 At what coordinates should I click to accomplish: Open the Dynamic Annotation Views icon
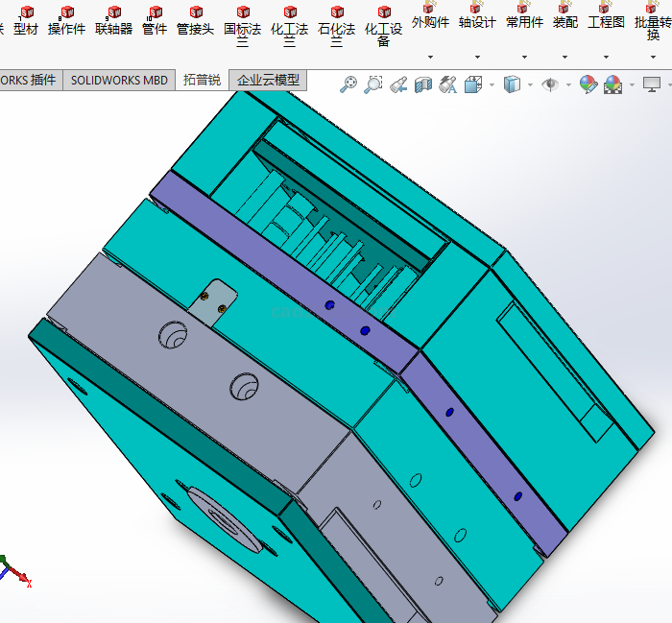point(447,84)
